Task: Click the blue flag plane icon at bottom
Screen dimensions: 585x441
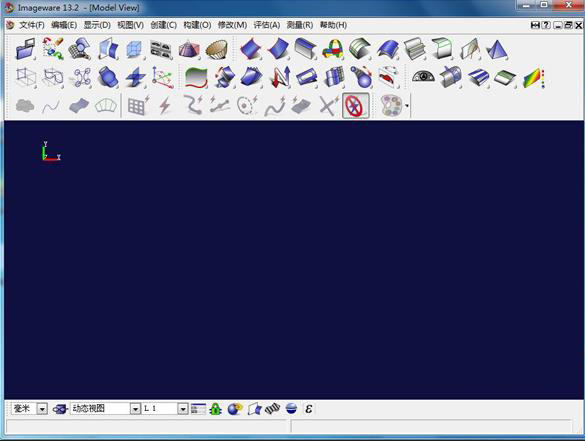Action: 255,409
